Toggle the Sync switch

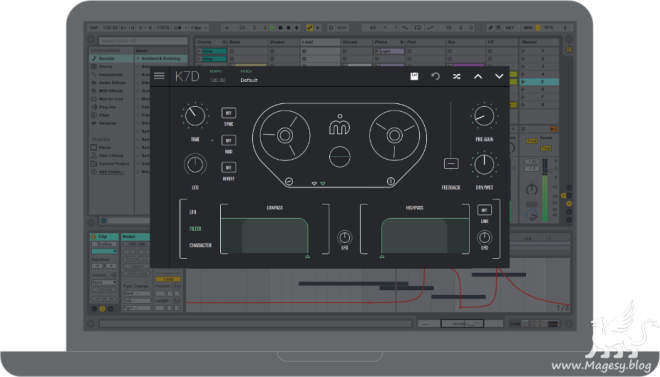229,113
